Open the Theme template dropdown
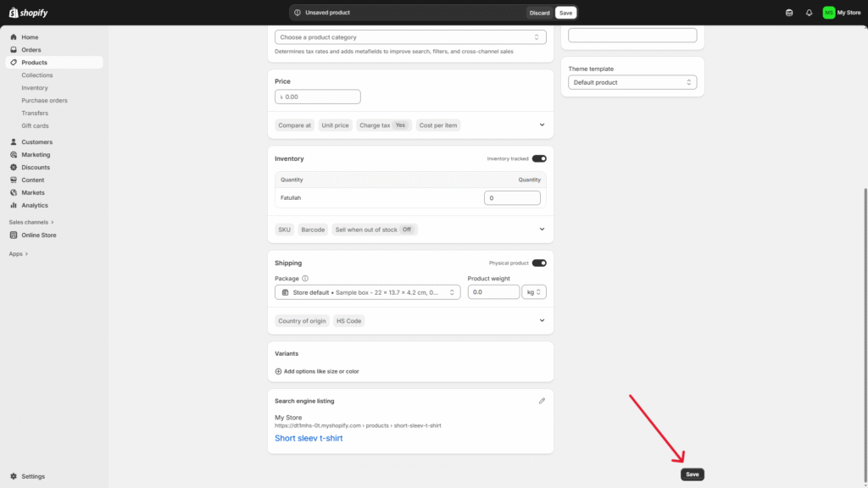868x488 pixels. (x=632, y=82)
